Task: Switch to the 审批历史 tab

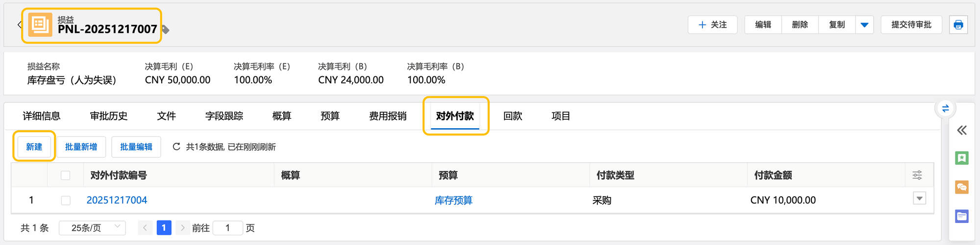Action: click(x=109, y=116)
